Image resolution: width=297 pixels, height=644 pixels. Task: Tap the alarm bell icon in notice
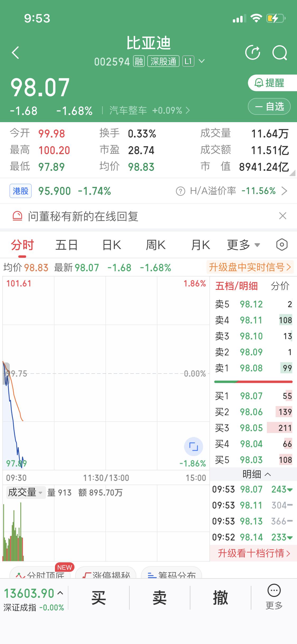tap(17, 216)
